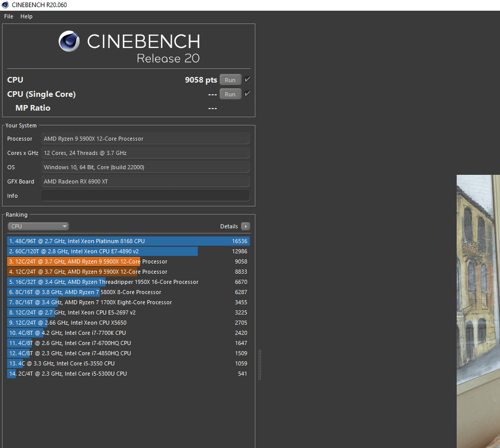Click the 16536 score value
Viewport: 500px width, 448px height.
click(240, 241)
